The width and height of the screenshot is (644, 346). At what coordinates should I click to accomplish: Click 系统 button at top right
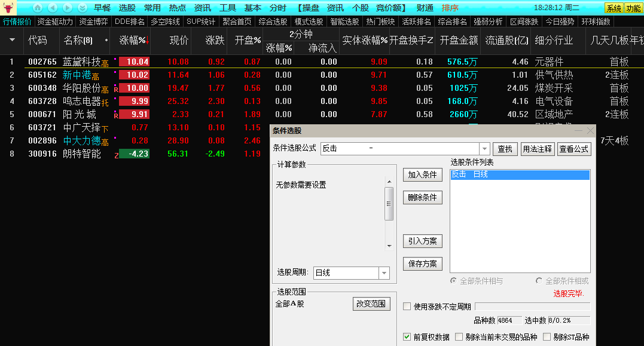[x=614, y=8]
